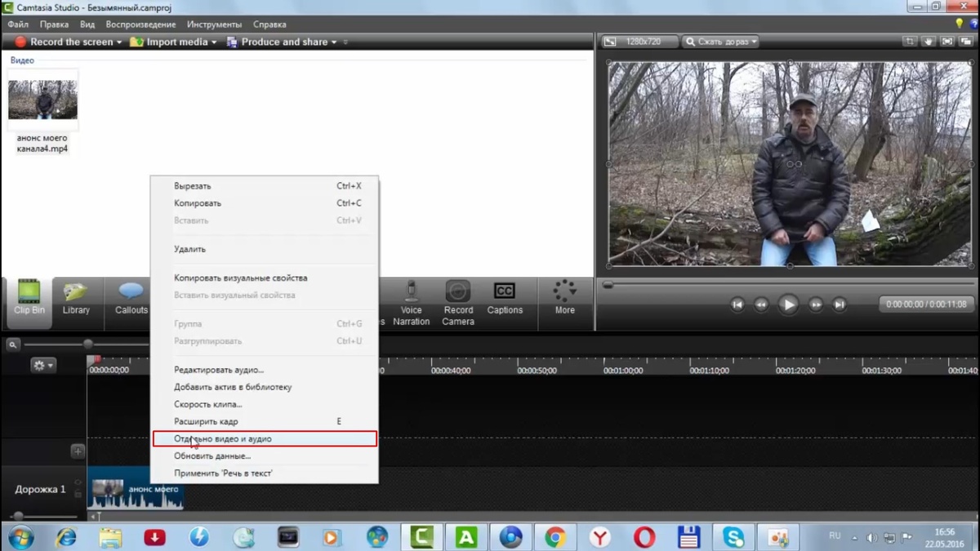Select Отдельно видео и аудио entry
This screenshot has width=980, height=551.
pyautogui.click(x=265, y=438)
